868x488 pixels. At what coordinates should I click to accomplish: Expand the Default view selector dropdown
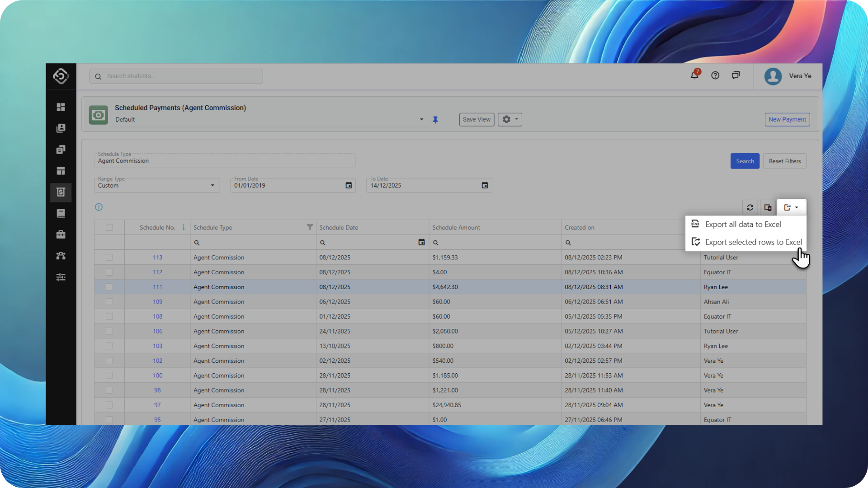421,119
